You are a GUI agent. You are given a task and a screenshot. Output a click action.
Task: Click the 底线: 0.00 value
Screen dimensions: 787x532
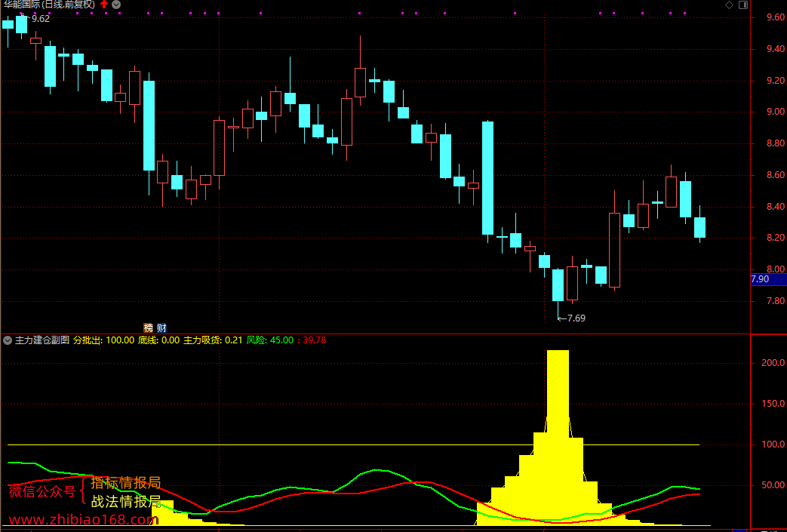(x=158, y=340)
